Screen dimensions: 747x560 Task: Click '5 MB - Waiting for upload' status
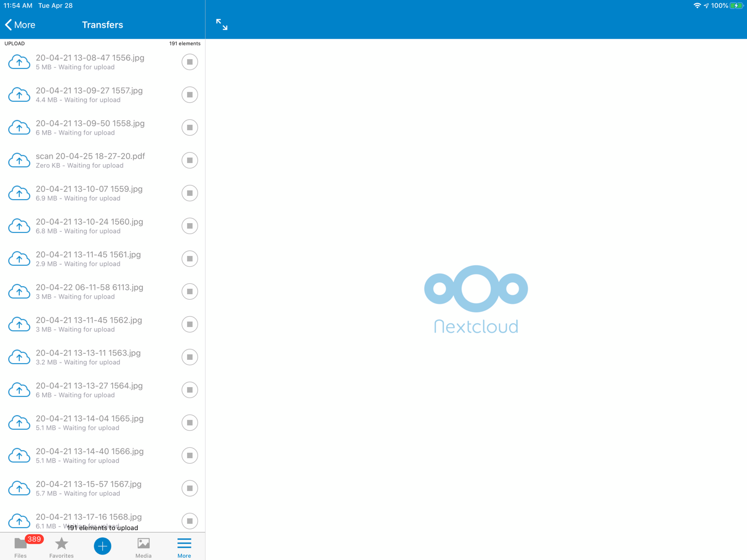click(75, 67)
